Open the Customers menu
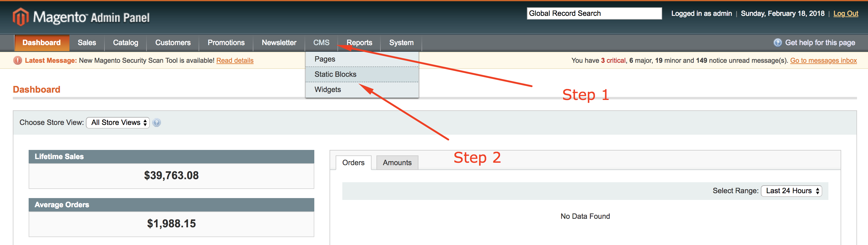Viewport: 868px width, 245px height. [173, 43]
